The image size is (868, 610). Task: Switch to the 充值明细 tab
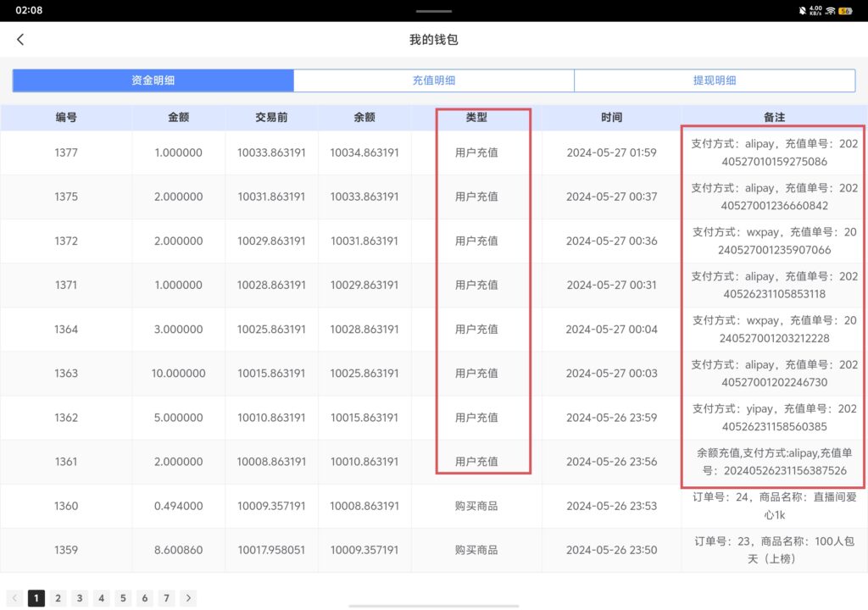[433, 80]
